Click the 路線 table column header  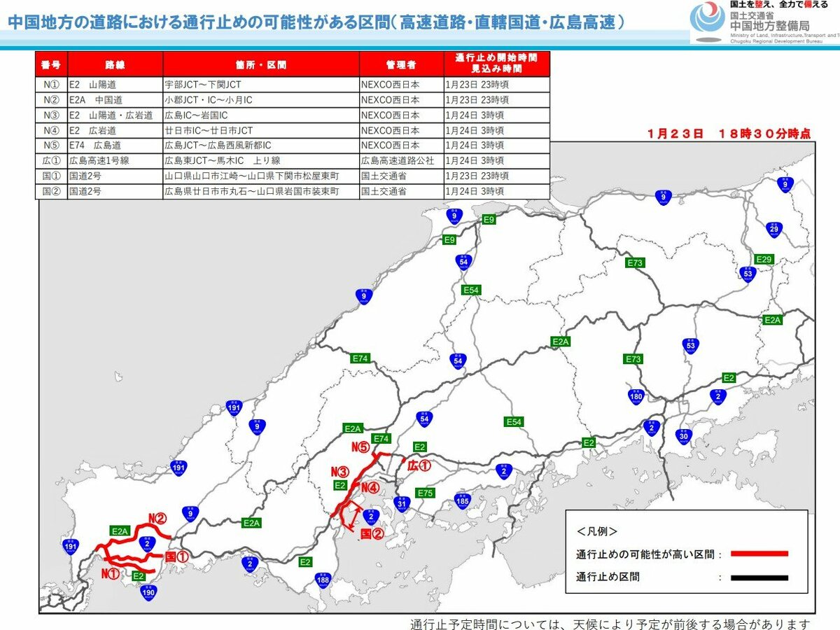pyautogui.click(x=115, y=64)
